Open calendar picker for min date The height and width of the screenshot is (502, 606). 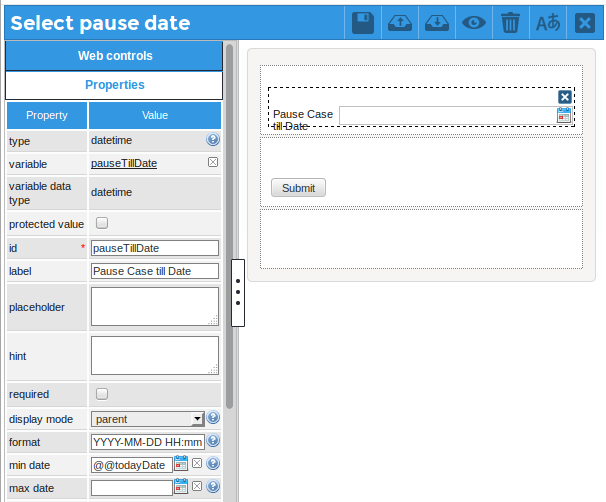(181, 463)
